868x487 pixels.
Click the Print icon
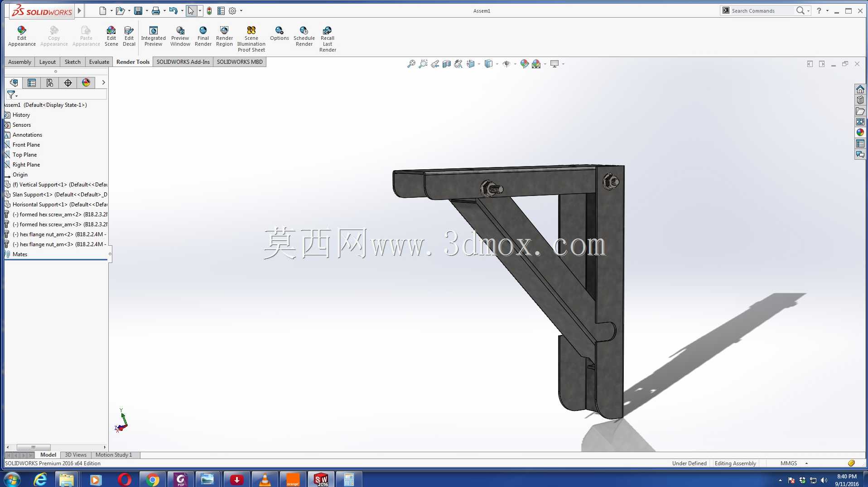156,11
